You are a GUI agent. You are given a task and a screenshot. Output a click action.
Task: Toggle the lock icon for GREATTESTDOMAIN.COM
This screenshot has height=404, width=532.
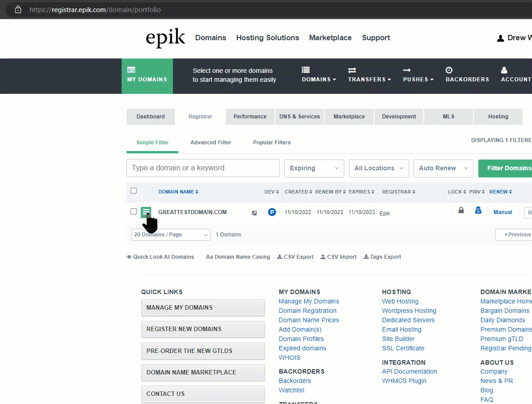point(461,210)
